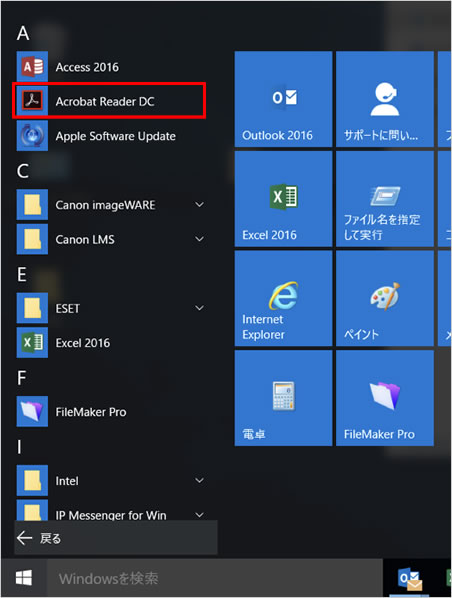The height and width of the screenshot is (598, 452).
Task: Open Intel folder icon
Action: 32,481
